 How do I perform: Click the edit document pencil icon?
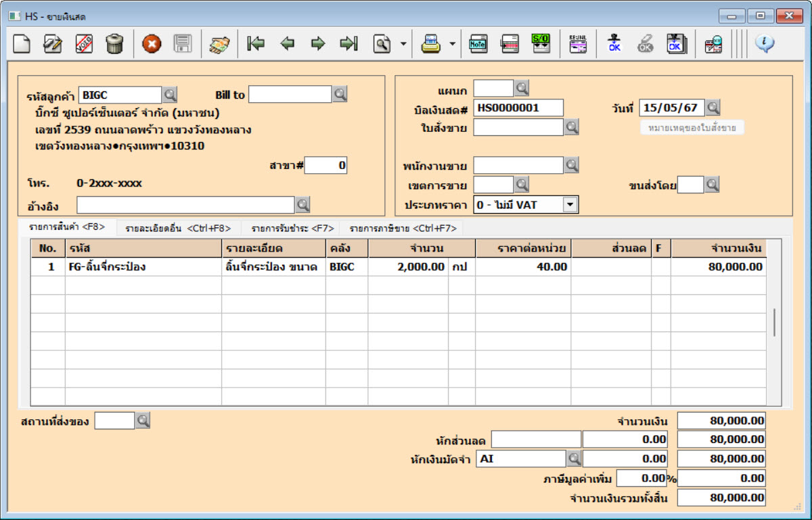53,44
